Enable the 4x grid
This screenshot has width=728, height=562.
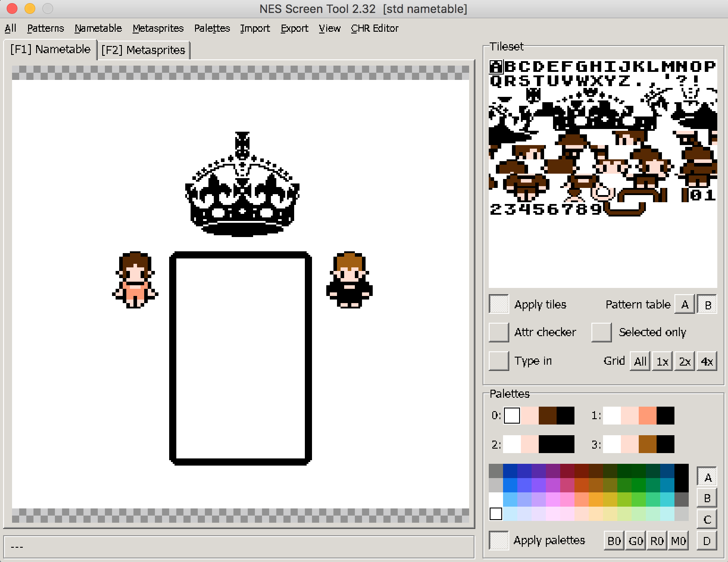click(707, 361)
